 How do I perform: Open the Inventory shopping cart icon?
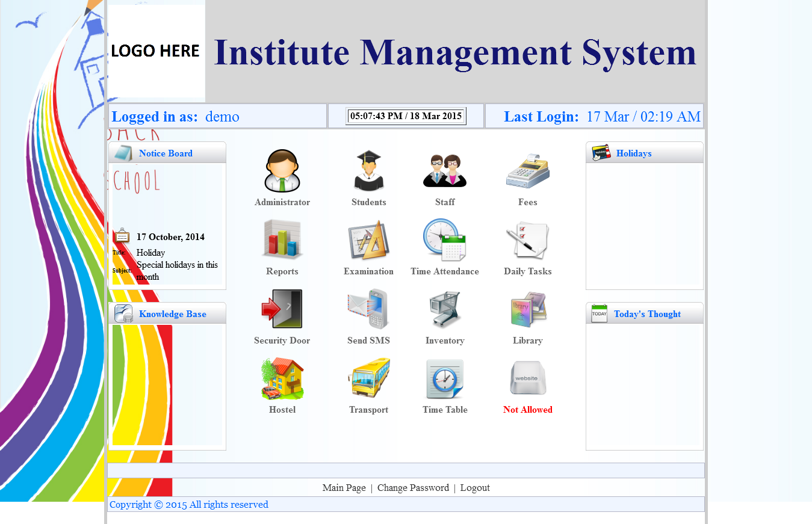click(445, 309)
